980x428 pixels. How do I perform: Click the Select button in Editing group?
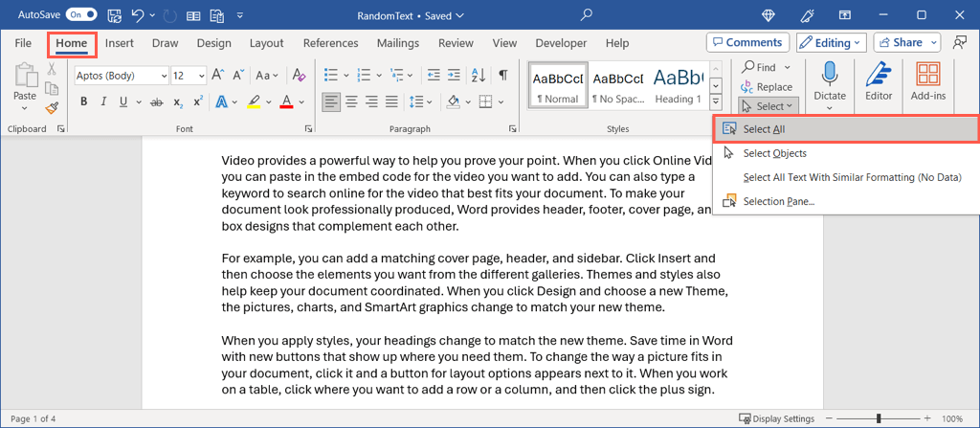768,106
